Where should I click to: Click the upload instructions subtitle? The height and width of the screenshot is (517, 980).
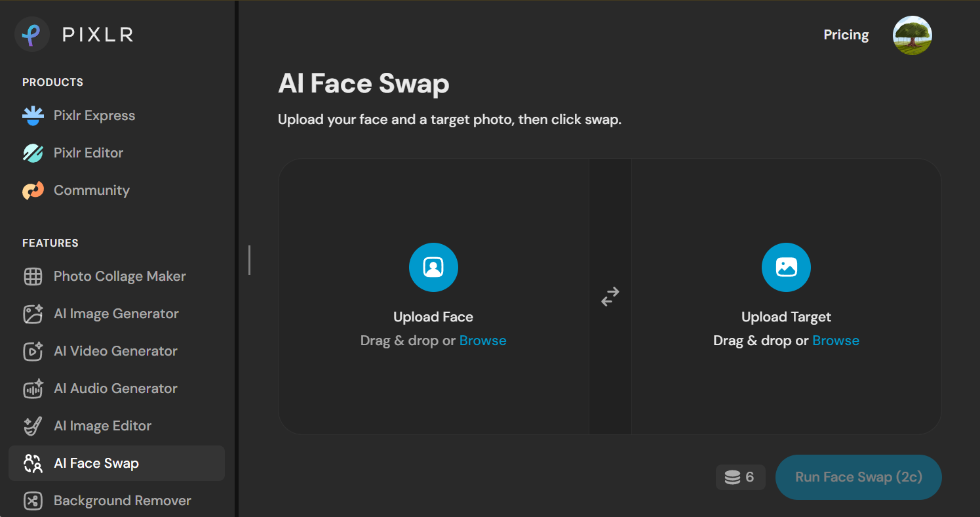click(x=450, y=120)
